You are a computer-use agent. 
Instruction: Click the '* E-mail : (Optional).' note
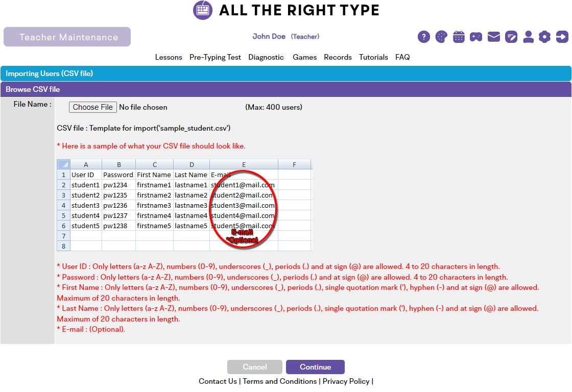[x=91, y=329]
